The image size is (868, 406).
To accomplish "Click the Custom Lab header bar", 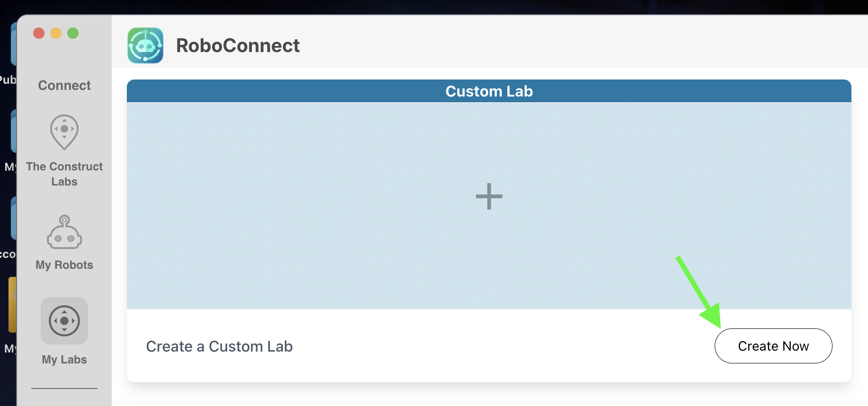I will 489,91.
